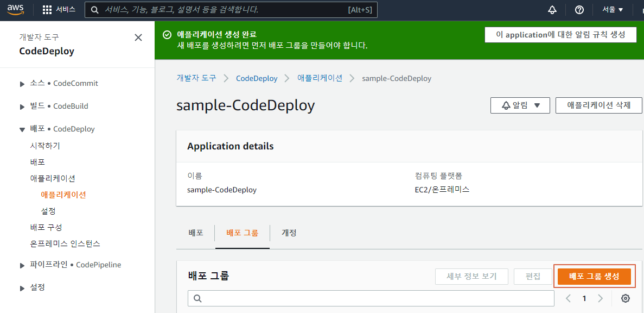
Task: Click search icon in deployment group filter
Action: click(197, 299)
